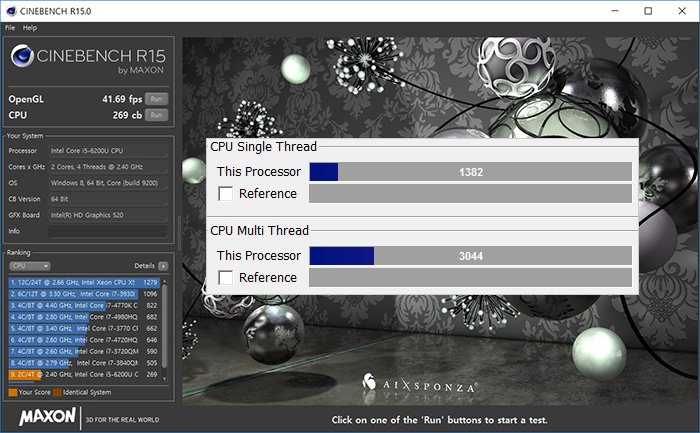The width and height of the screenshot is (700, 433).
Task: Click the ranking list scroll down arrow
Action: click(164, 379)
